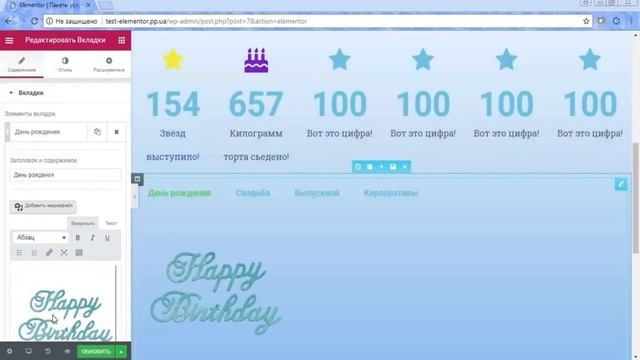Screen dimensions: 640x360
Task: Toggle the editor toolbar kitchen sink
Action: pyautogui.click(x=79, y=253)
